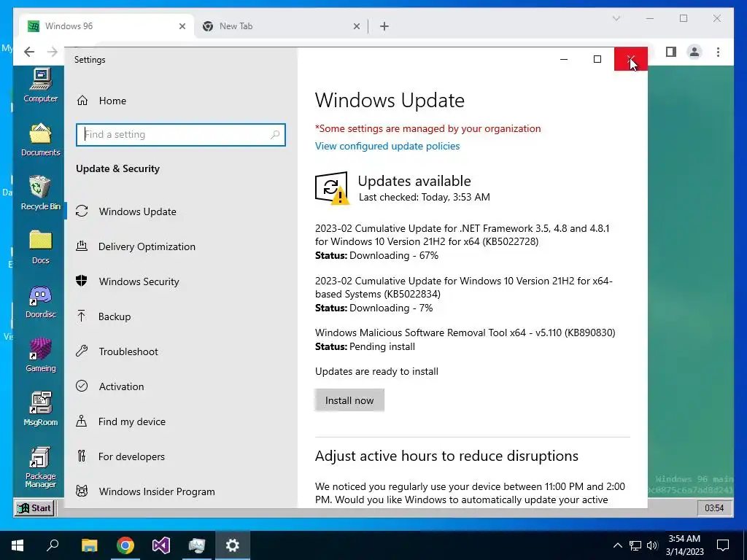Open the Windows Start menu on taskbar
This screenshot has height=560, width=747.
tap(18, 545)
